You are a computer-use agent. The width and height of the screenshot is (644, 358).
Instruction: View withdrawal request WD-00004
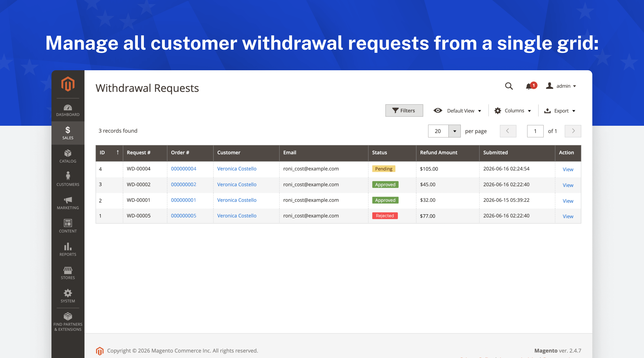[568, 170]
